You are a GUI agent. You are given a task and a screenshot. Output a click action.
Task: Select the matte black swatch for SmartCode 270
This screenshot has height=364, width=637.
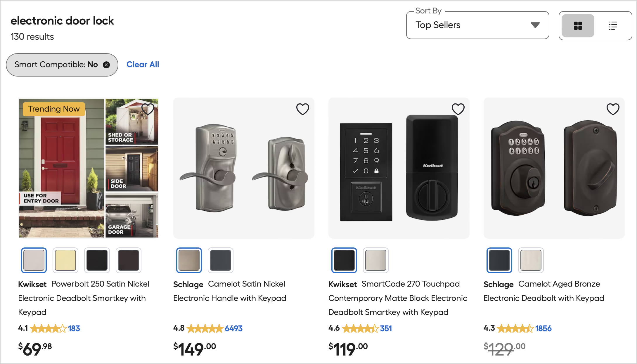(344, 260)
